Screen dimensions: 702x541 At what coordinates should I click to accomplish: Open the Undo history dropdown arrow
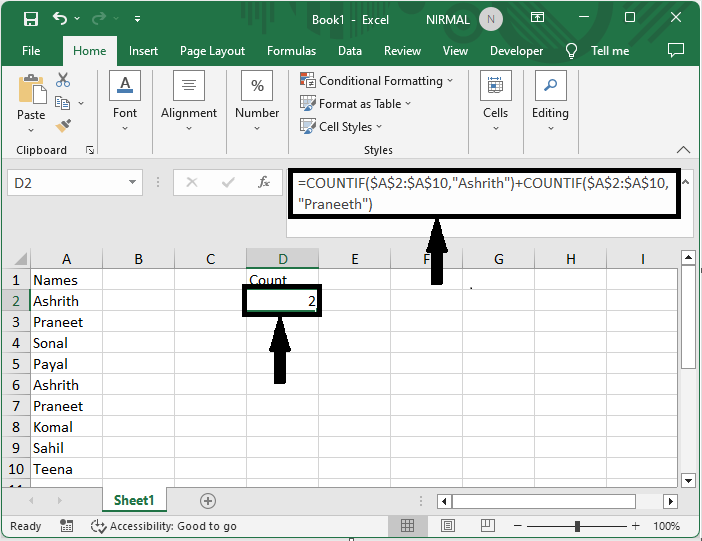point(77,18)
